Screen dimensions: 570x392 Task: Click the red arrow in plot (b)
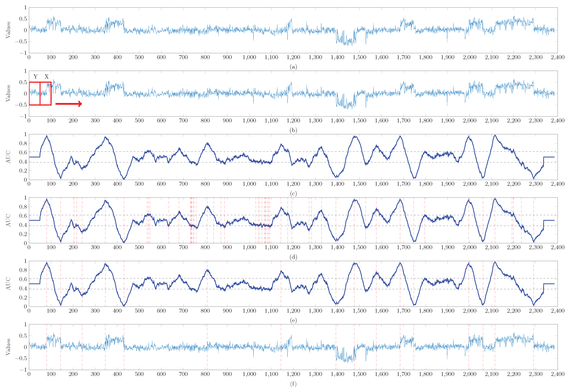click(x=69, y=104)
